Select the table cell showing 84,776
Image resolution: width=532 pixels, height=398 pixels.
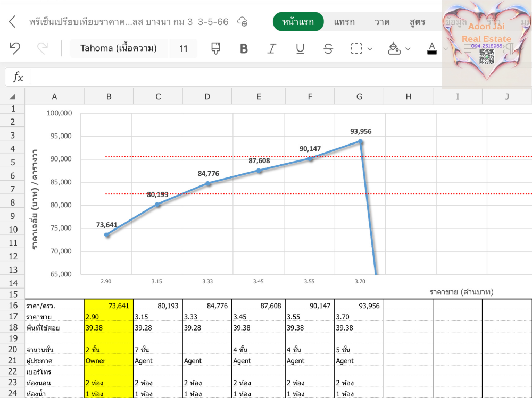point(207,306)
